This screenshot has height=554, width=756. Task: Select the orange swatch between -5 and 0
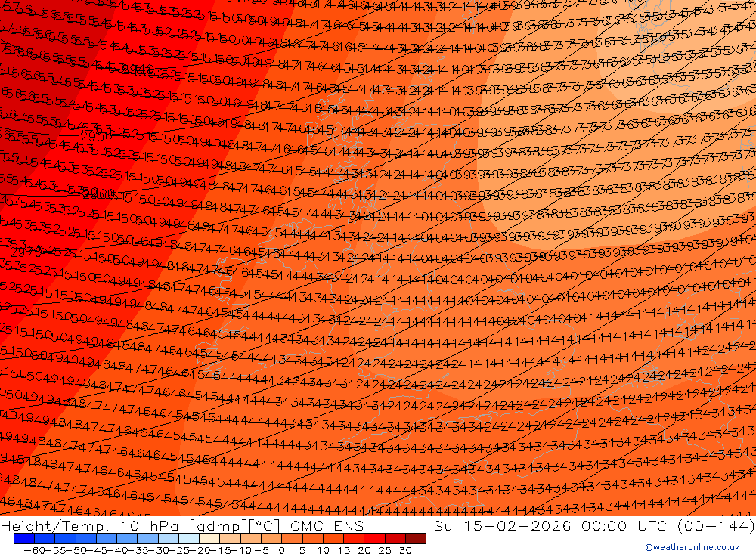[271, 539]
